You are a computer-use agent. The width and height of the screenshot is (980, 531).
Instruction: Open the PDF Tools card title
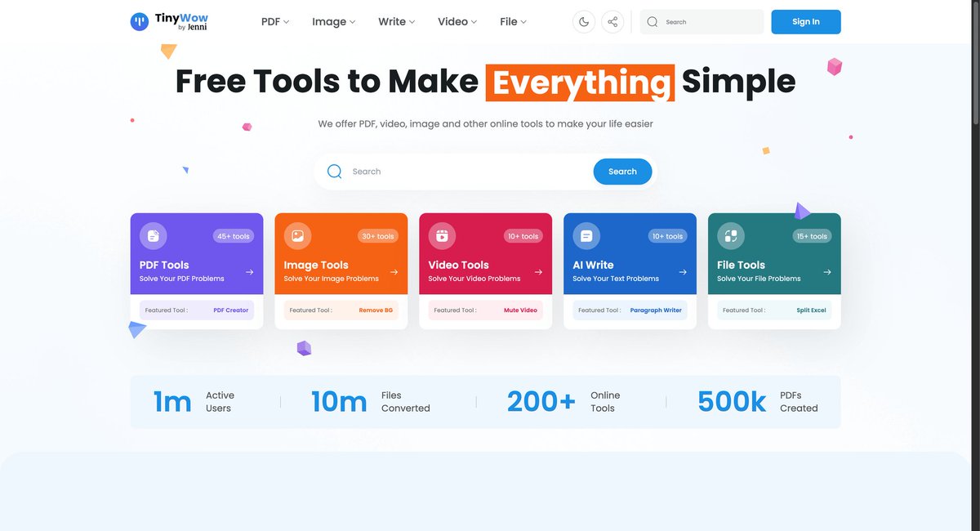point(164,265)
